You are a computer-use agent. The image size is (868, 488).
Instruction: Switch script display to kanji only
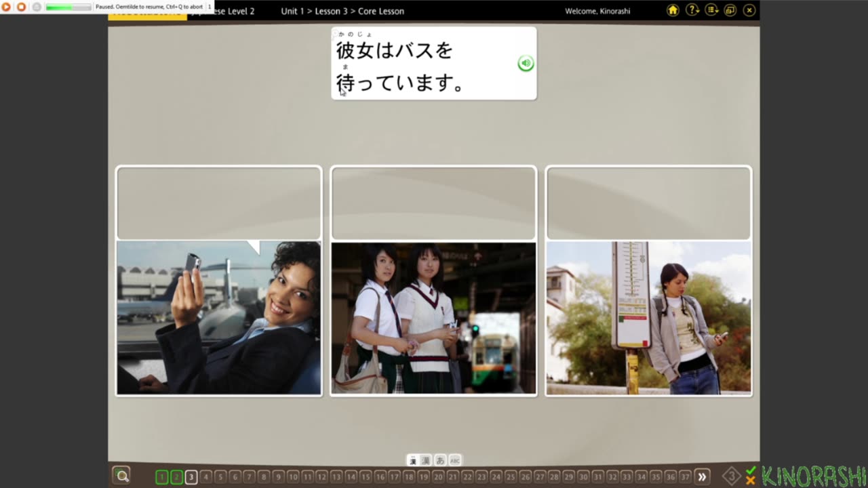pyautogui.click(x=426, y=460)
